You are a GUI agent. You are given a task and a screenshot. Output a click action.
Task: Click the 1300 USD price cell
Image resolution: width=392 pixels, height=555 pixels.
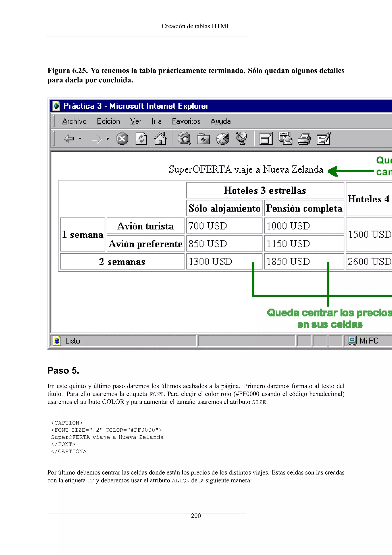pos(224,261)
